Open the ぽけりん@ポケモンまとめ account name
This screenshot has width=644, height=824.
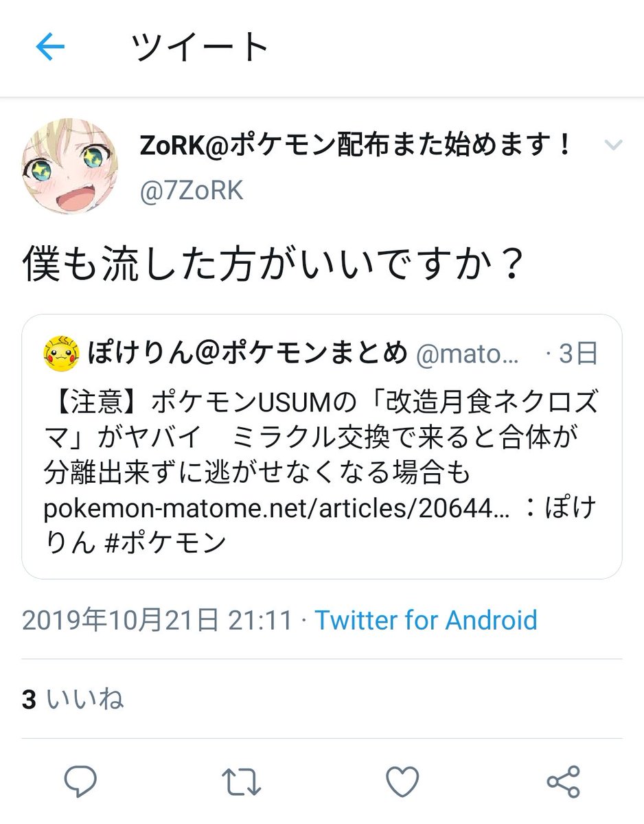pos(249,354)
